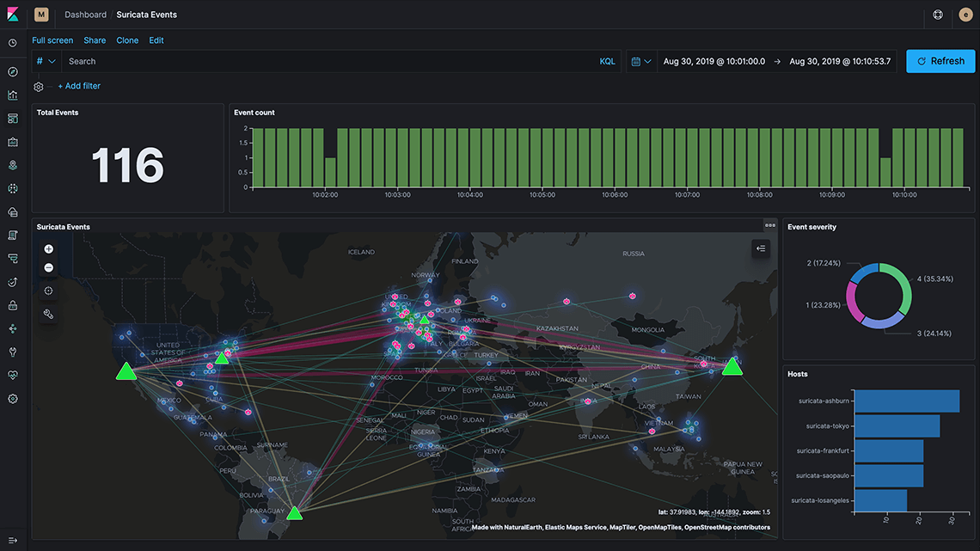Click the suricata-ashburn host bar
This screenshot has height=551, width=980.
(907, 401)
